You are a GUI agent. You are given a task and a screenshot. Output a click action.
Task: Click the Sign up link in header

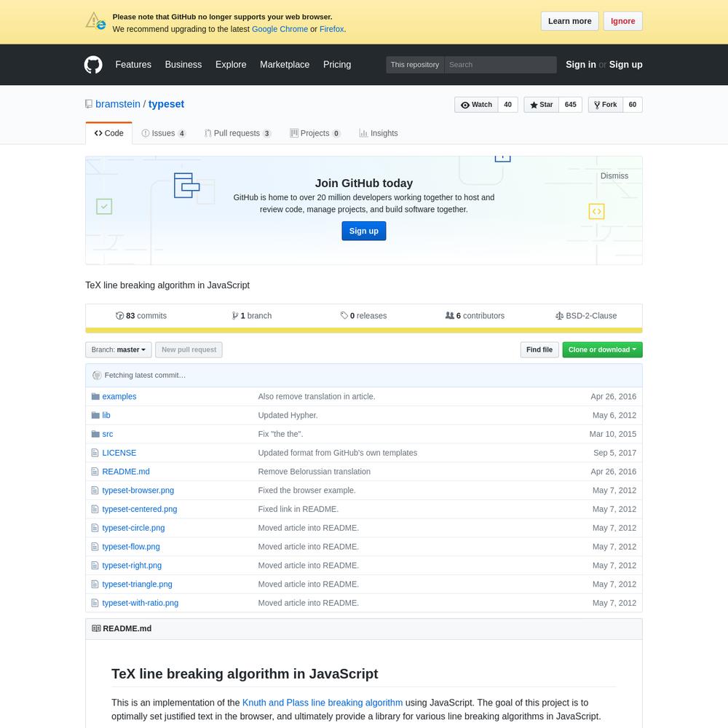point(625,65)
